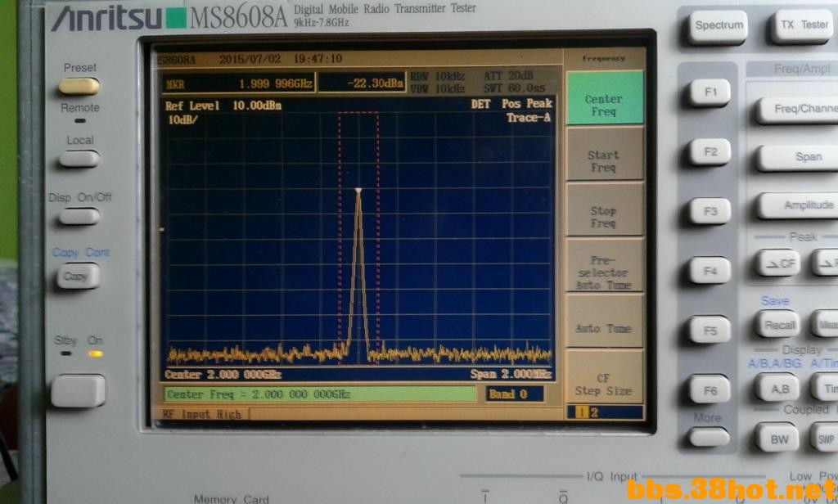Push the F3 function key

coord(710,211)
